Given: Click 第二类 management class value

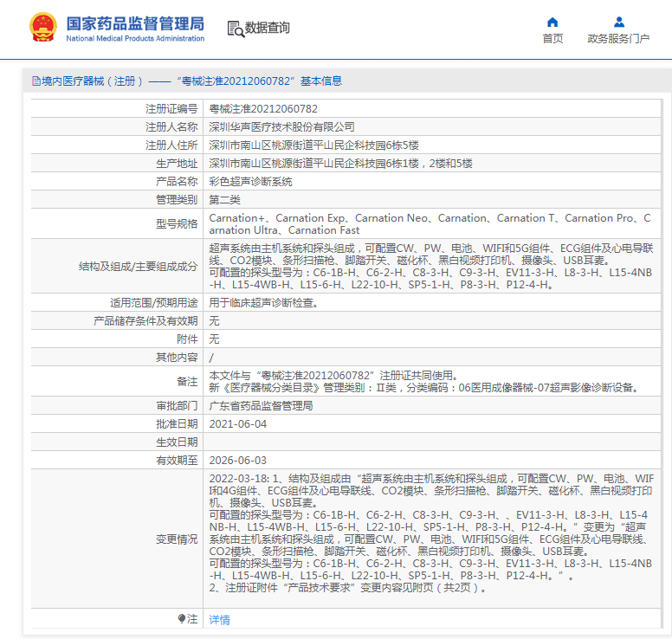Looking at the screenshot, I should (x=224, y=200).
